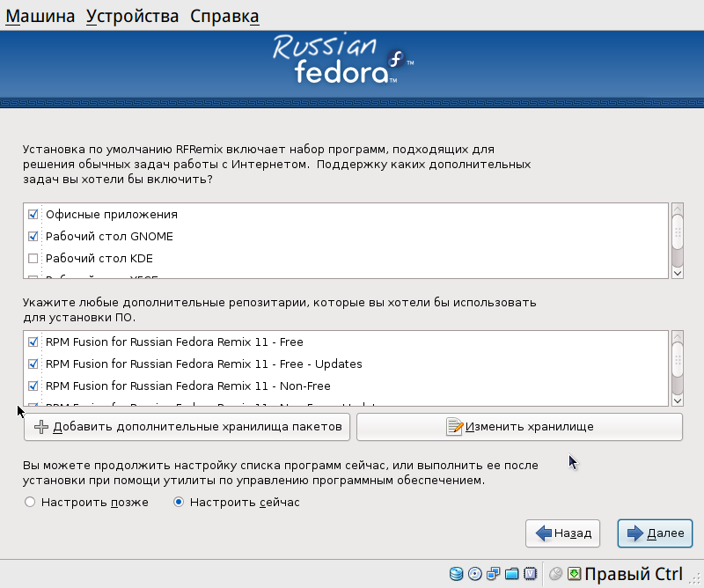Click the forward arrow icon on Далее

click(635, 533)
